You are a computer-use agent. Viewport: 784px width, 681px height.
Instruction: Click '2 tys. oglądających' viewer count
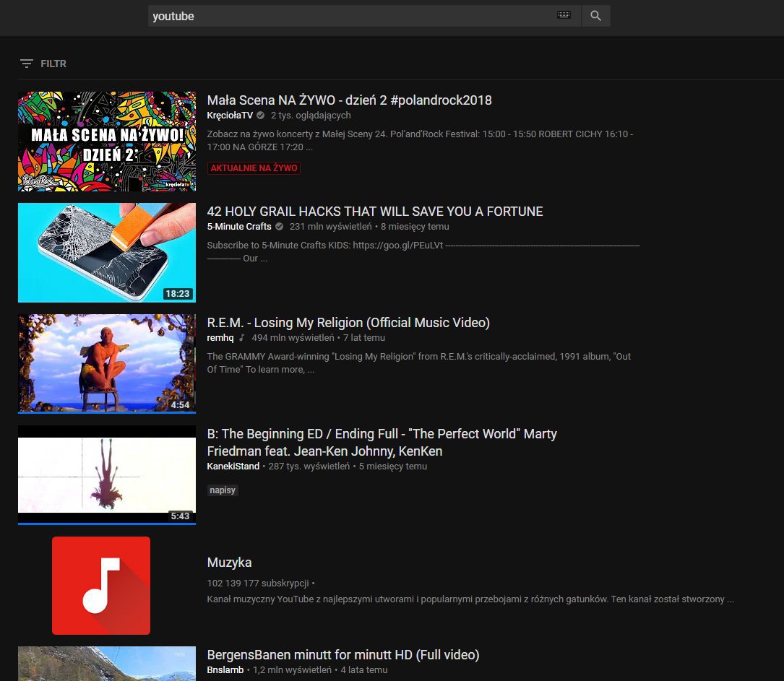[311, 116]
